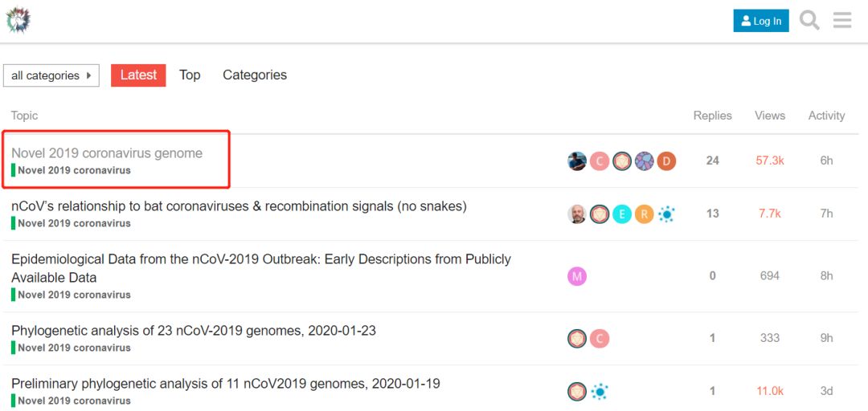Viewport: 868px width, 411px height.
Task: Click the bald man photo avatar
Action: click(577, 214)
